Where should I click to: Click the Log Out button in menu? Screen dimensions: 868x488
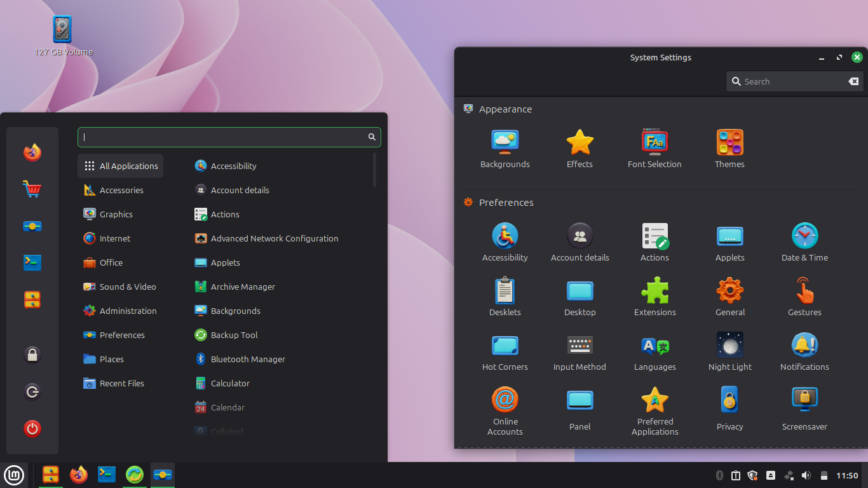pyautogui.click(x=32, y=391)
